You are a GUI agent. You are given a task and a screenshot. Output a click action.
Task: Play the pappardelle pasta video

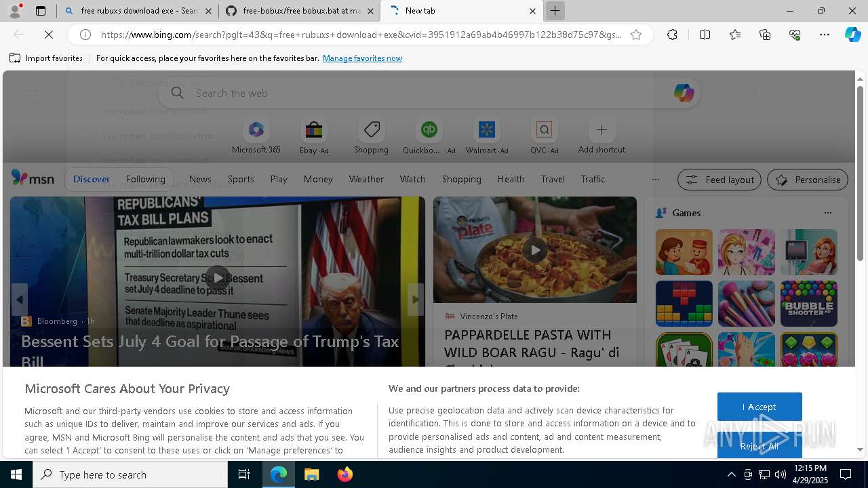[535, 249]
